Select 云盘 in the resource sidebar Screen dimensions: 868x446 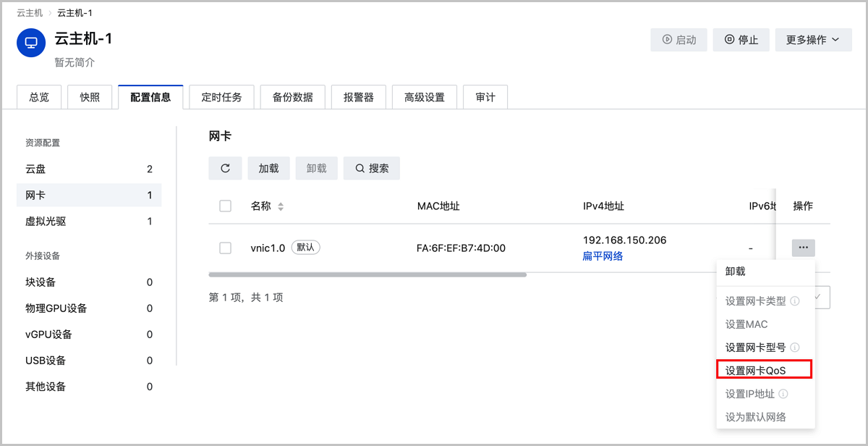click(36, 169)
